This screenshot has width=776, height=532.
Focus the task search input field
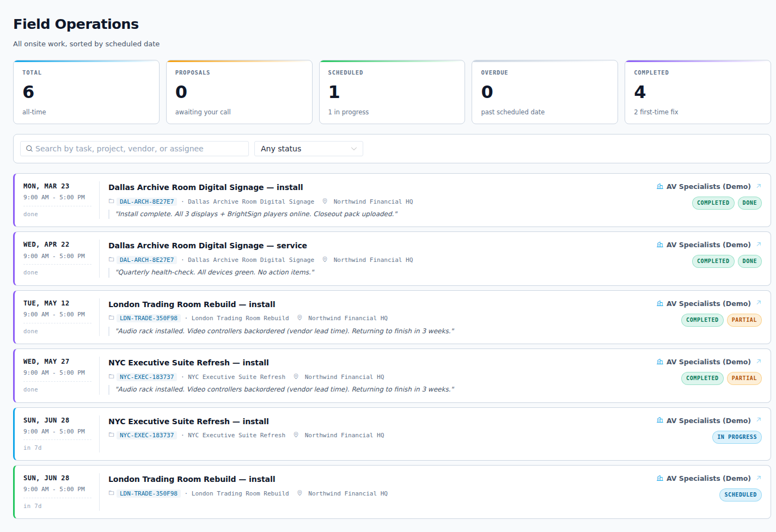tap(135, 149)
